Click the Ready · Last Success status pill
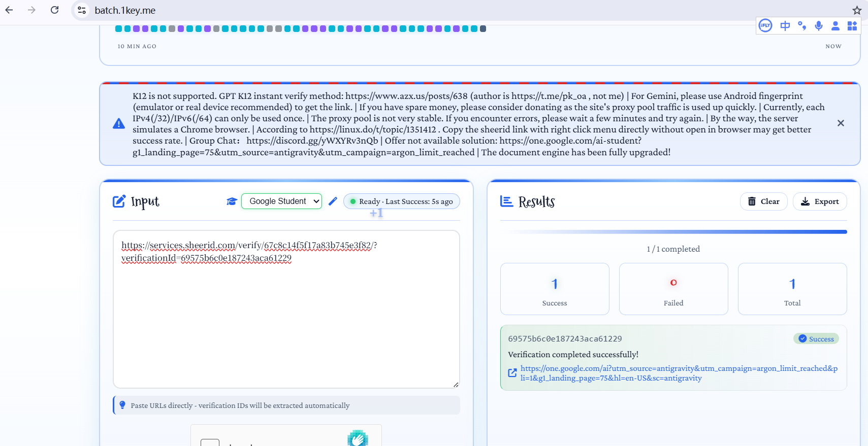The width and height of the screenshot is (868, 446). tap(402, 201)
